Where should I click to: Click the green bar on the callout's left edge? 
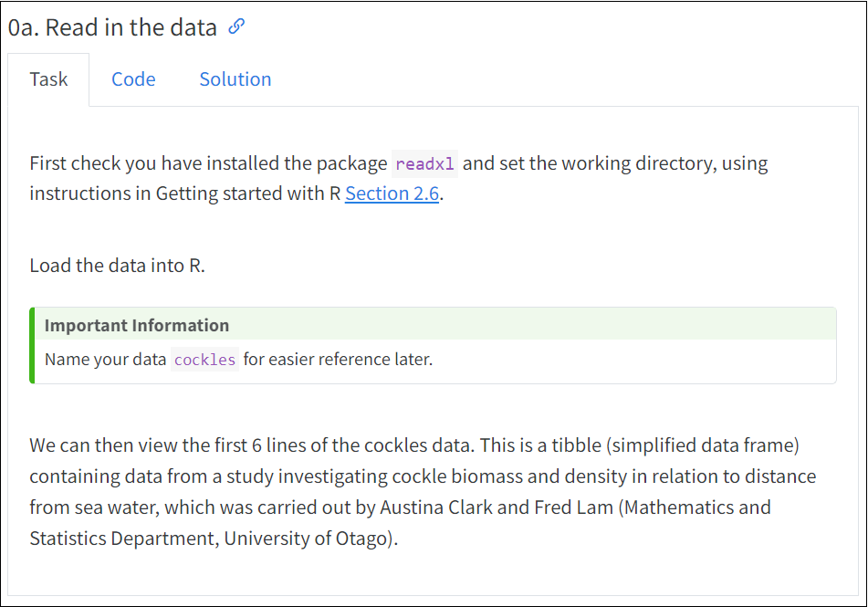click(32, 345)
